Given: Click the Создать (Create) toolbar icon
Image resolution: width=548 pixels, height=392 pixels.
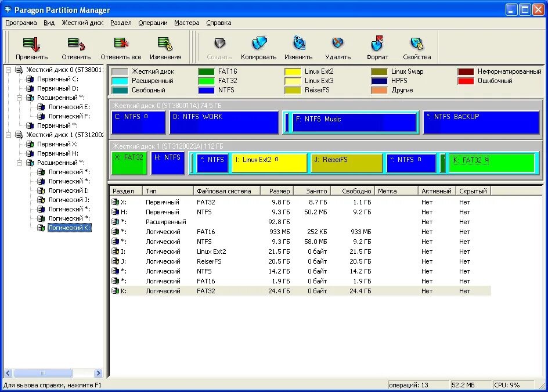Looking at the screenshot, I should pos(219,44).
